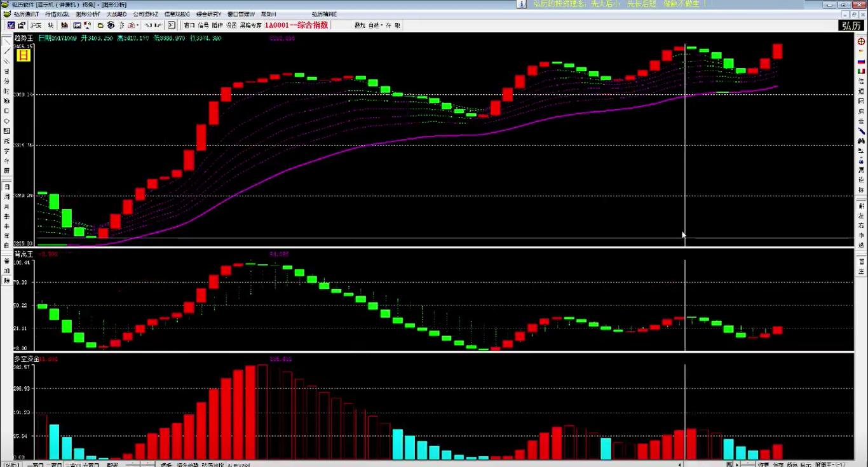Switch to the 一窗口 bottom tab

click(36, 464)
